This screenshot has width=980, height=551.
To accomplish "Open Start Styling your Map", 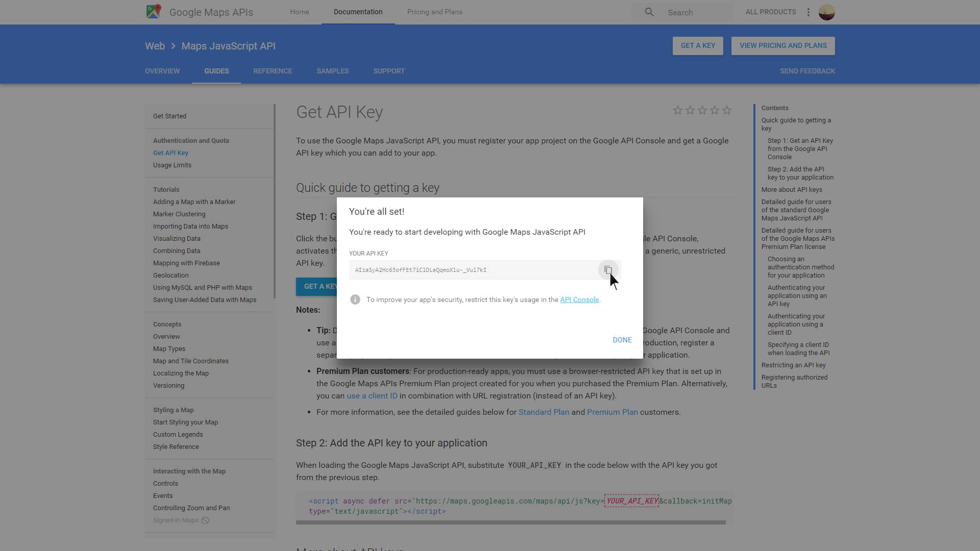I will tap(185, 422).
